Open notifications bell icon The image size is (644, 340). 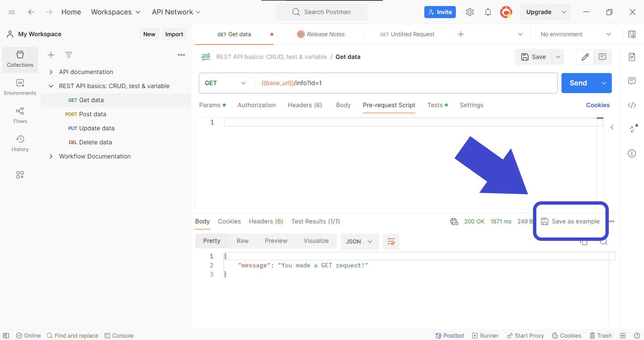click(x=488, y=12)
